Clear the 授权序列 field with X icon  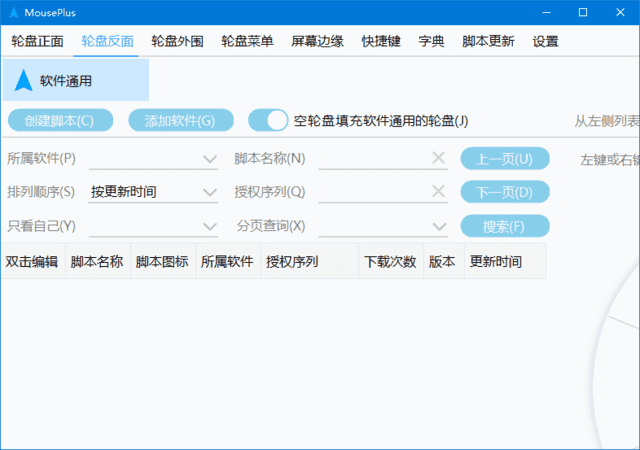tap(438, 191)
